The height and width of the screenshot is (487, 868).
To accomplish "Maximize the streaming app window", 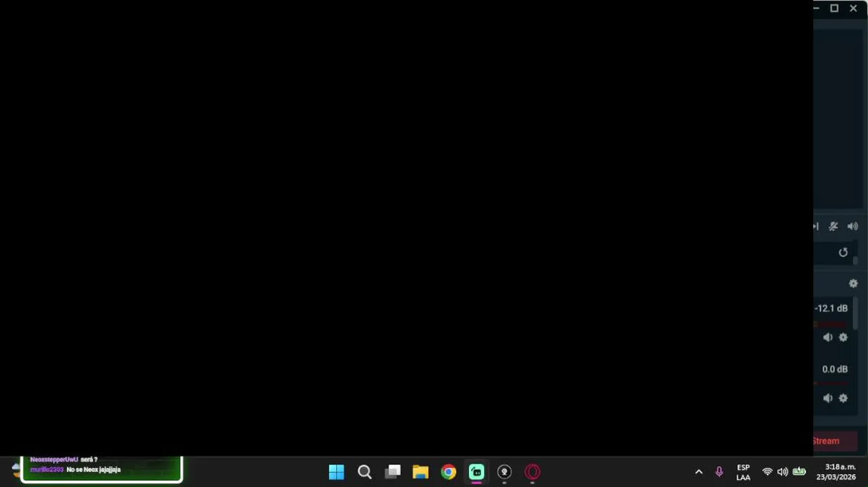I will 834,8.
